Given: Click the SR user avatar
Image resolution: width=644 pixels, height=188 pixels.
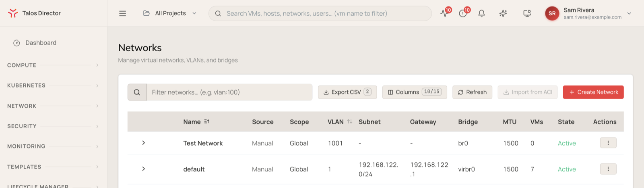Looking at the screenshot, I should click(552, 13).
